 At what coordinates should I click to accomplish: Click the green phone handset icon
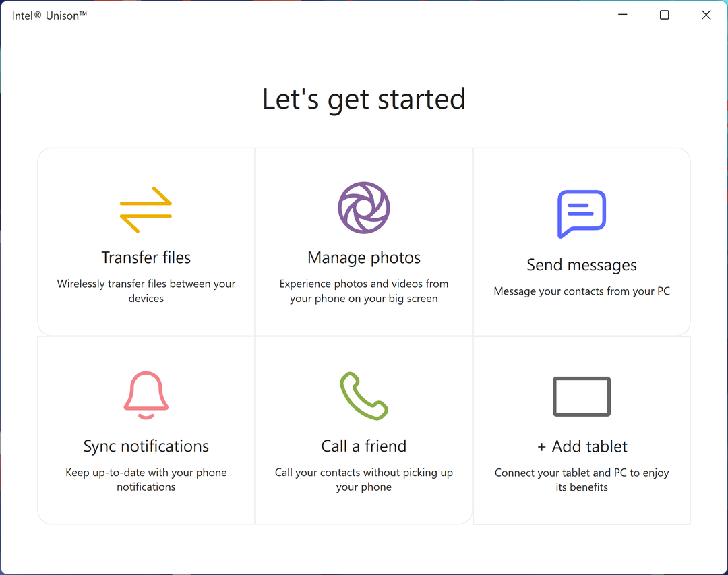pos(364,396)
